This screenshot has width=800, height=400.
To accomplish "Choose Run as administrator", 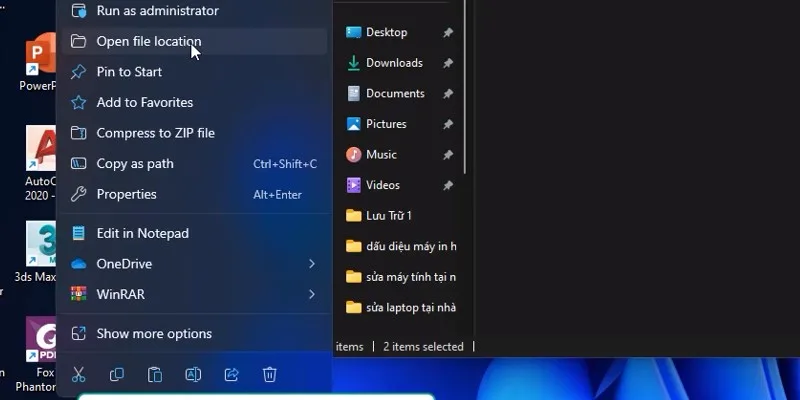I will point(194,11).
